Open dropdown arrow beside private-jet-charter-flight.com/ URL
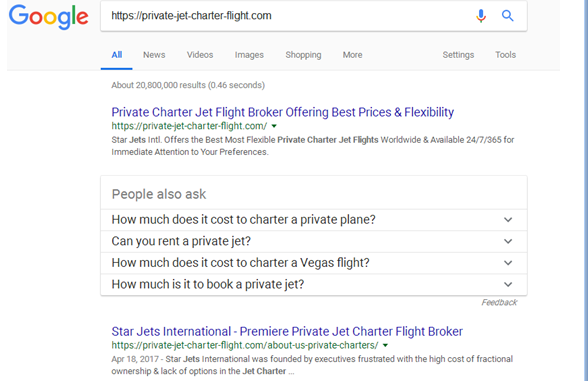 click(x=274, y=126)
